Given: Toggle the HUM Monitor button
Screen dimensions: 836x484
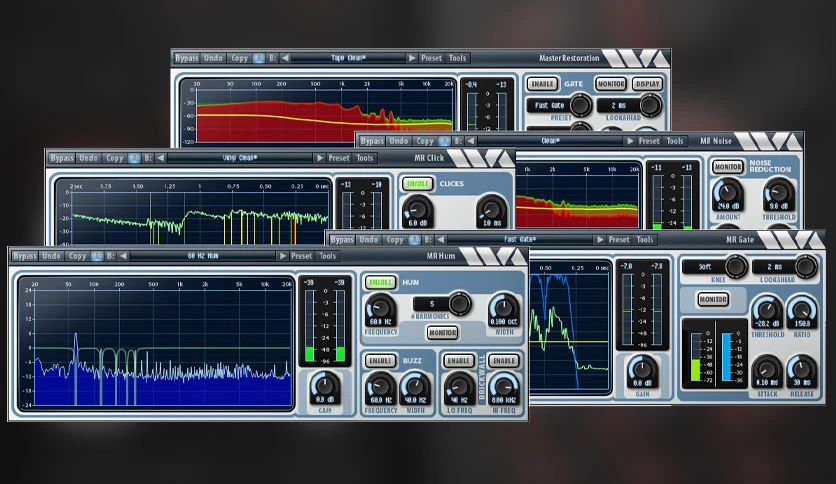Looking at the screenshot, I should click(x=442, y=333).
